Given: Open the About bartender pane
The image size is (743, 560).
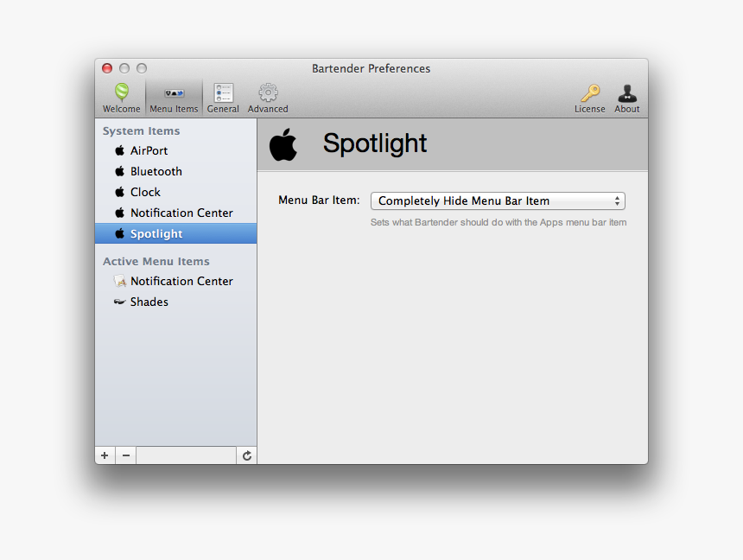Looking at the screenshot, I should click(x=627, y=99).
